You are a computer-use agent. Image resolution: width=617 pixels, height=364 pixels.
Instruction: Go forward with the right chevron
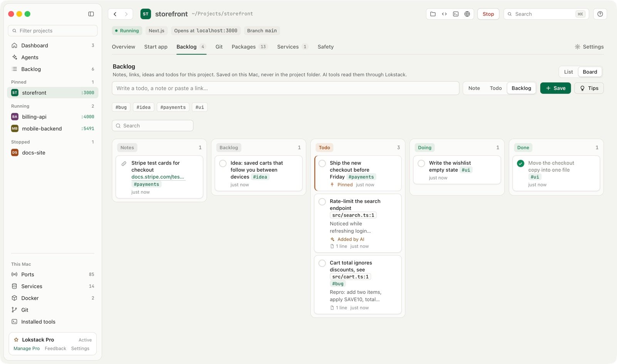coord(126,14)
